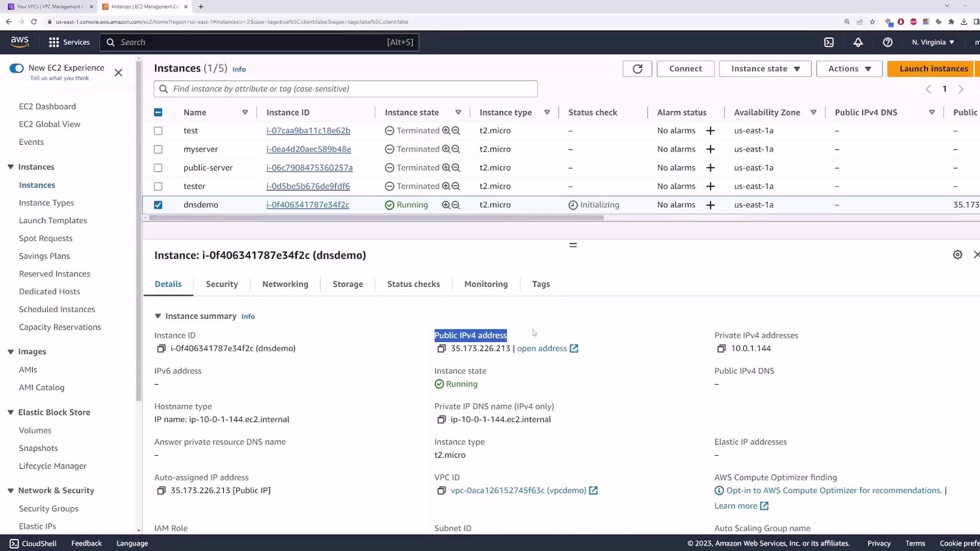The height and width of the screenshot is (551, 980).
Task: Expand the Actions dropdown menu
Action: coord(849,69)
